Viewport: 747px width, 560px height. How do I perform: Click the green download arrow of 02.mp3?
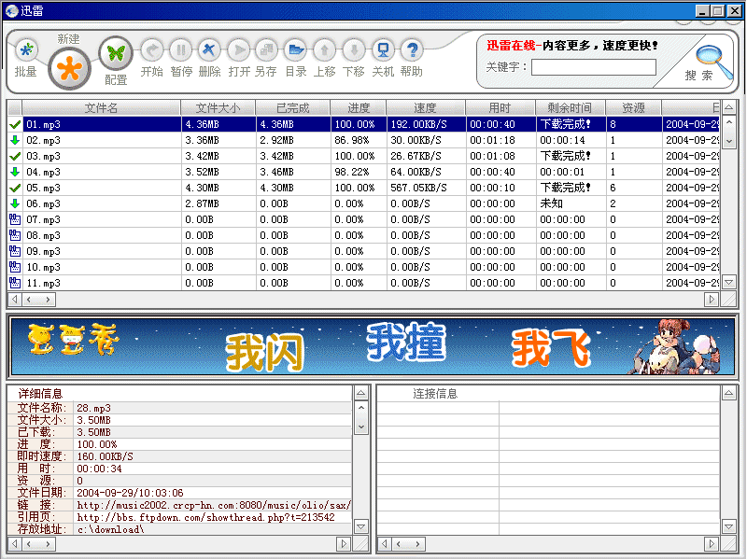(x=15, y=141)
